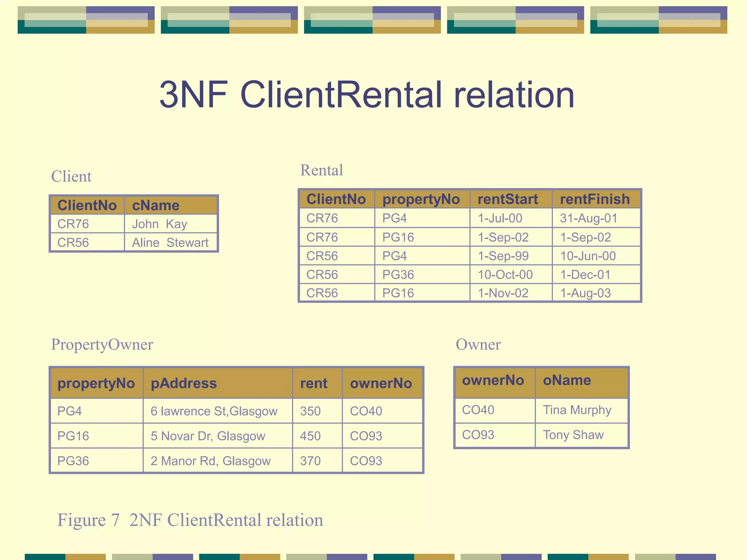This screenshot has width=747, height=560.
Task: Click the 'Tina Murphy' cell
Action: (577, 410)
